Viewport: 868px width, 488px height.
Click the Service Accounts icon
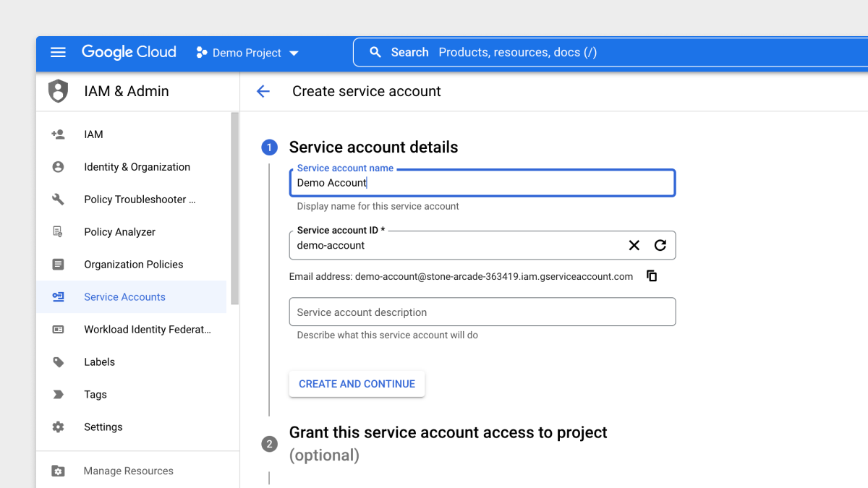(x=58, y=297)
